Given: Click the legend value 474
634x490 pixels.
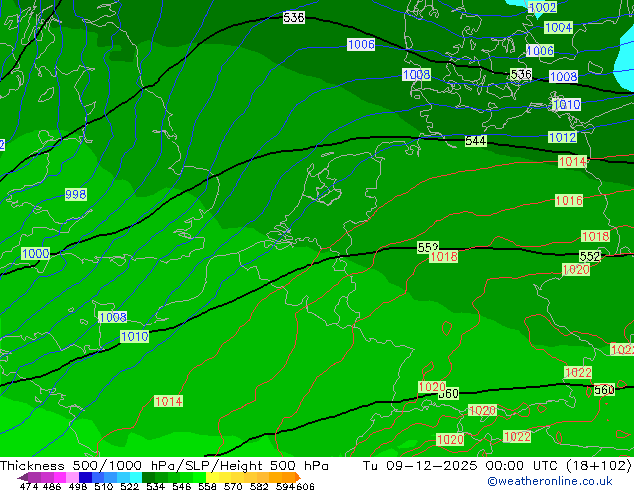Looking at the screenshot, I should [x=28, y=486].
